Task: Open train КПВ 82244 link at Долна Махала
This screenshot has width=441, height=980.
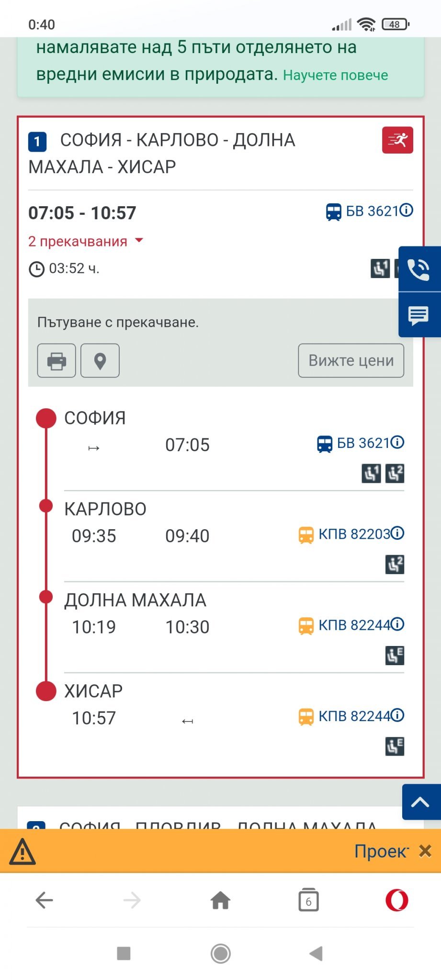Action: [x=354, y=625]
